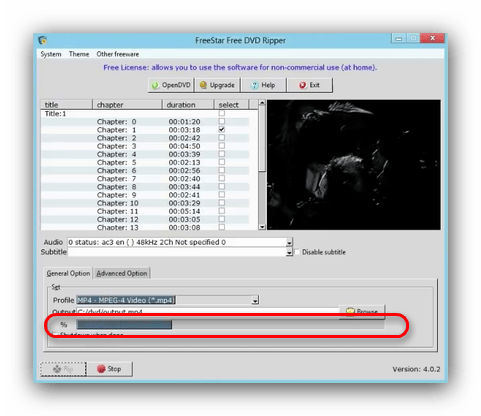Screen dimensions: 481x416
Task: Switch to the General Option tab
Action: point(68,273)
